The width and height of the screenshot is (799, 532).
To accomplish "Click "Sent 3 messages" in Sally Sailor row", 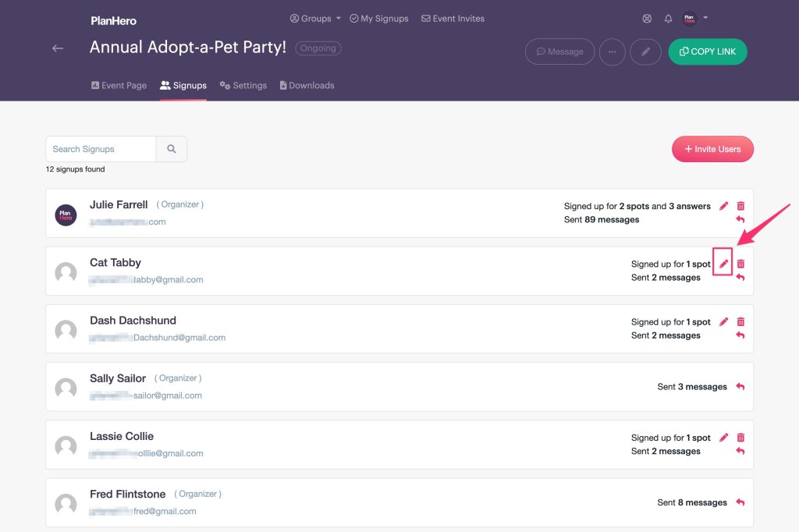I will tap(692, 387).
